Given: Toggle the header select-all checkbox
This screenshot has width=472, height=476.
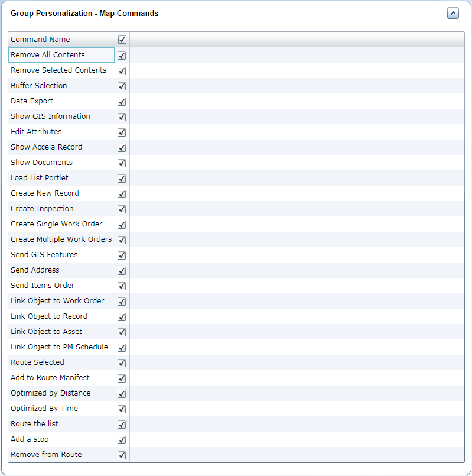Looking at the screenshot, I should [122, 40].
